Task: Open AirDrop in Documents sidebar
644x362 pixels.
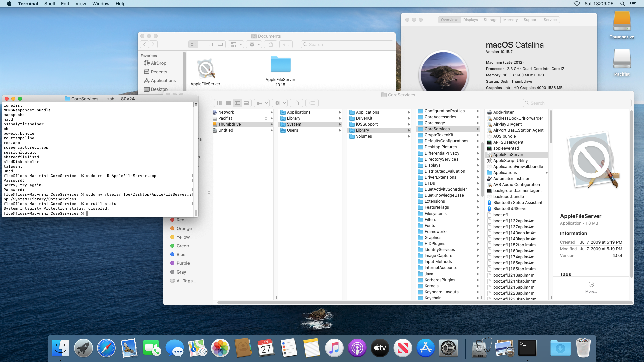Action: coord(158,63)
